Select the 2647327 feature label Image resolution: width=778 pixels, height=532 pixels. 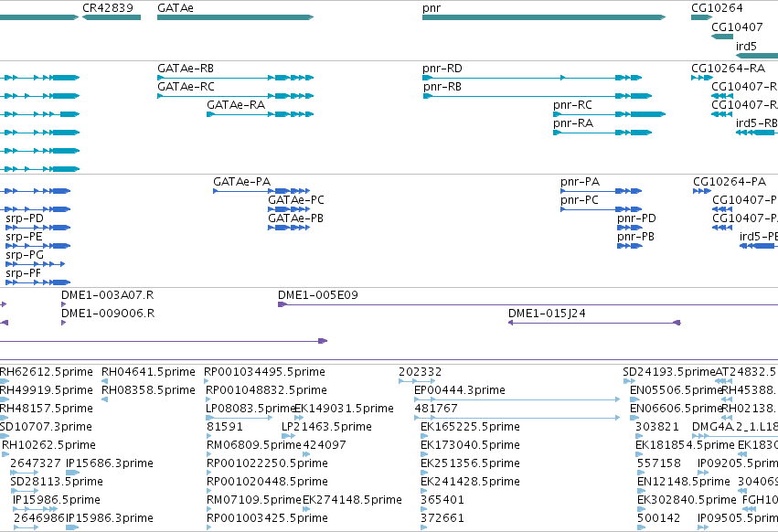(36, 464)
